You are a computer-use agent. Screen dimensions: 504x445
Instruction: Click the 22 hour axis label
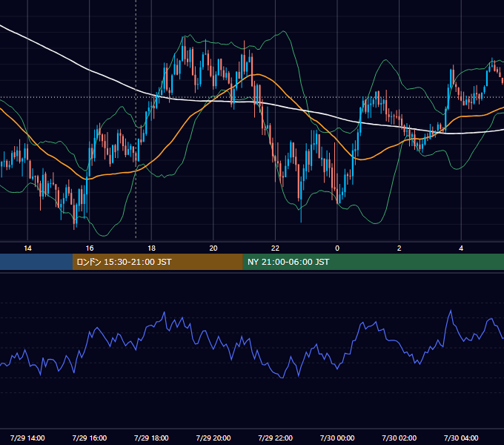275,248
